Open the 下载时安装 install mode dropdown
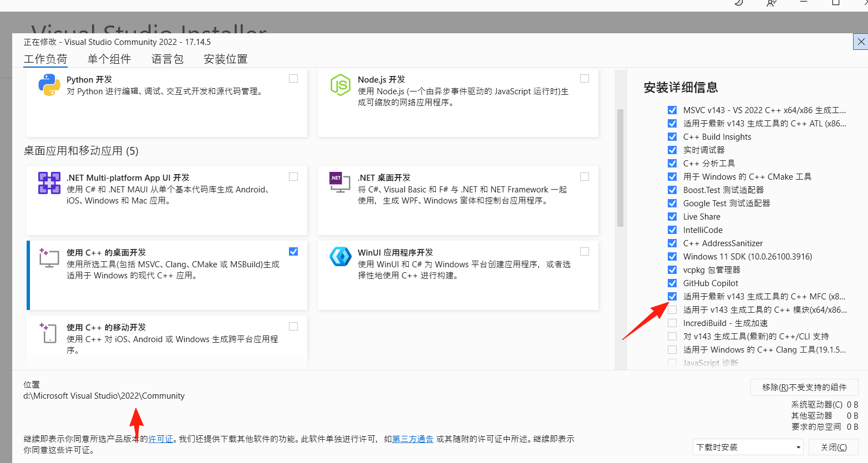 (x=748, y=447)
